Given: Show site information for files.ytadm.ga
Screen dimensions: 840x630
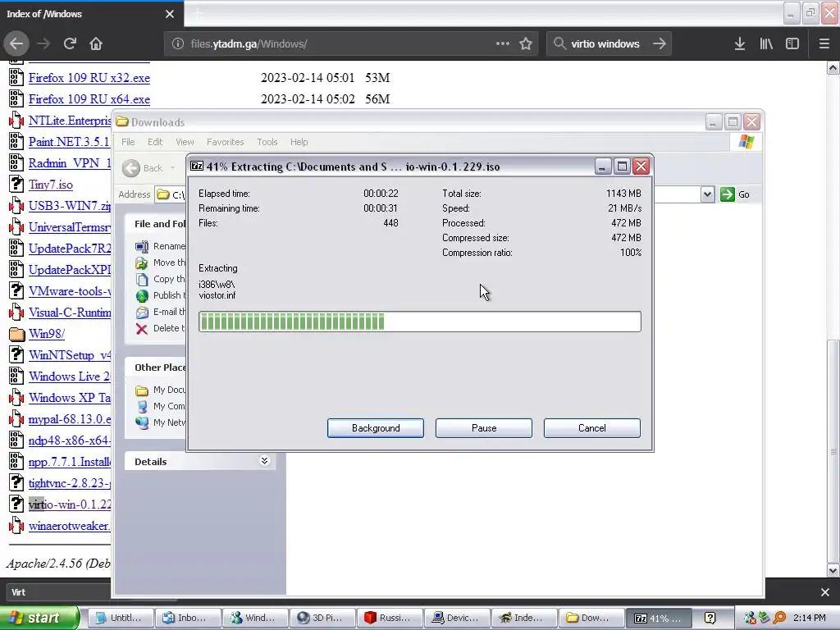Looking at the screenshot, I should [178, 44].
